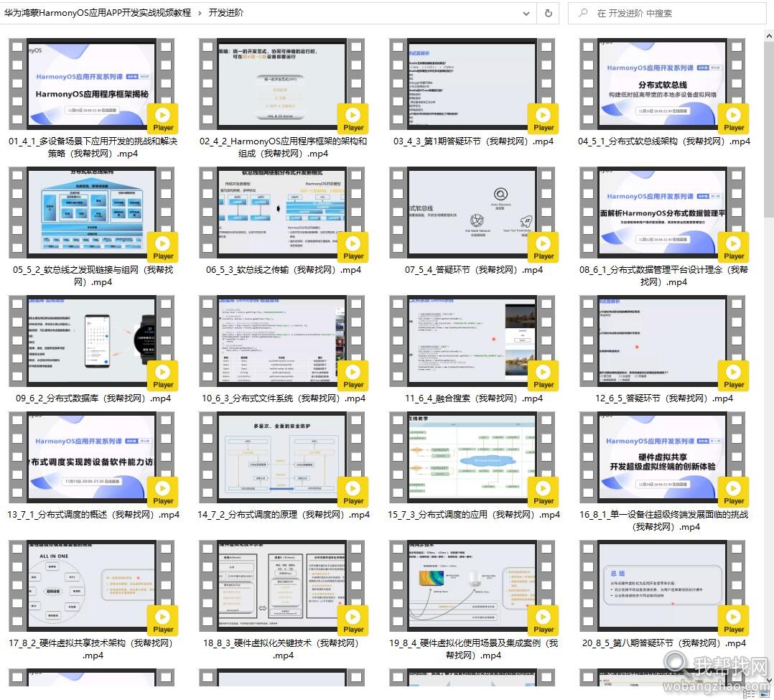Click file name 14_7_2_分布式调度的原理

click(x=284, y=515)
